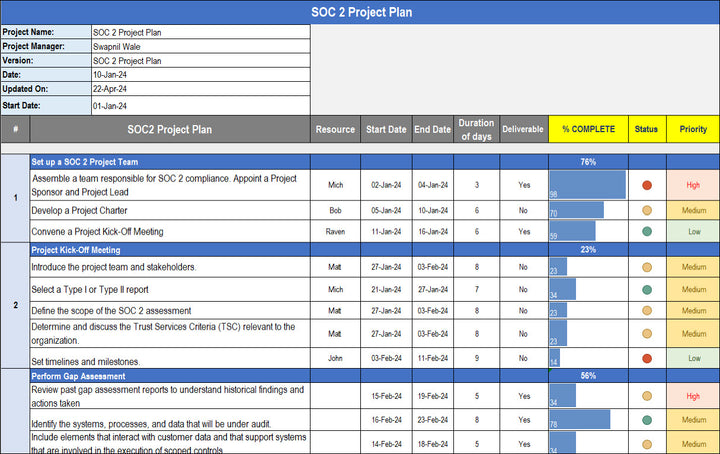Click the start date 21-Jan-24
Viewport: 720px width, 454px height.
386,289
